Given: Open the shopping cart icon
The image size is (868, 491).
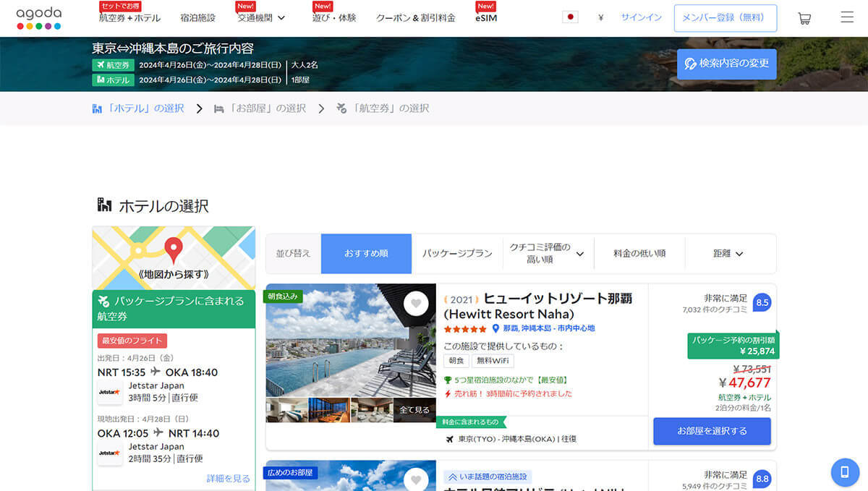Looking at the screenshot, I should pyautogui.click(x=804, y=18).
